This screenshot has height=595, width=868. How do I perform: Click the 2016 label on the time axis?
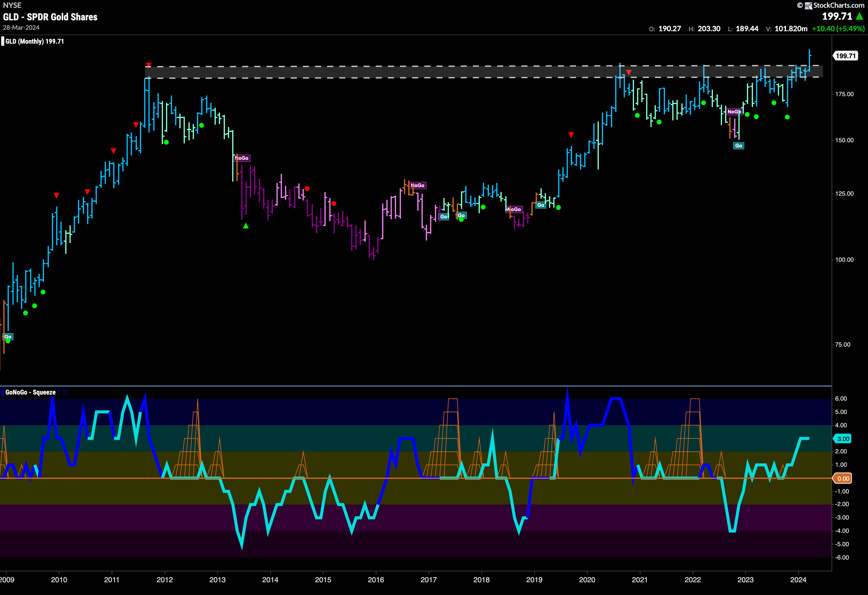376,580
